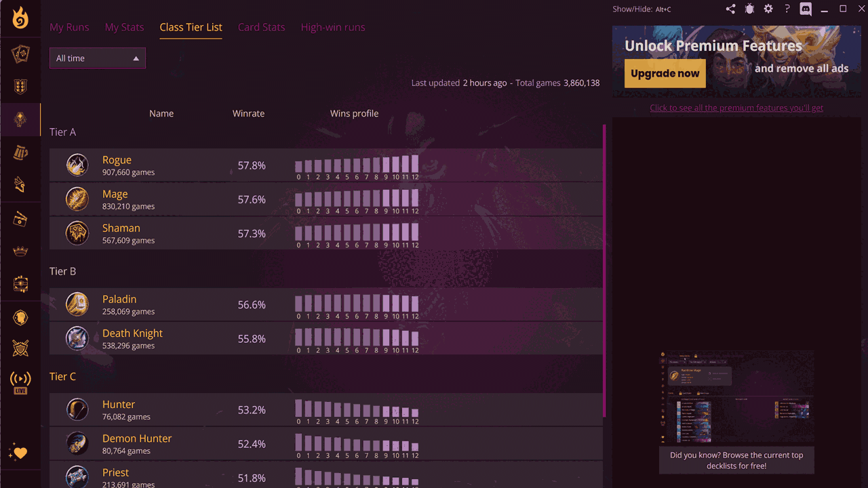Open the crown icon in left sidebar
The height and width of the screenshot is (488, 868).
(x=20, y=251)
